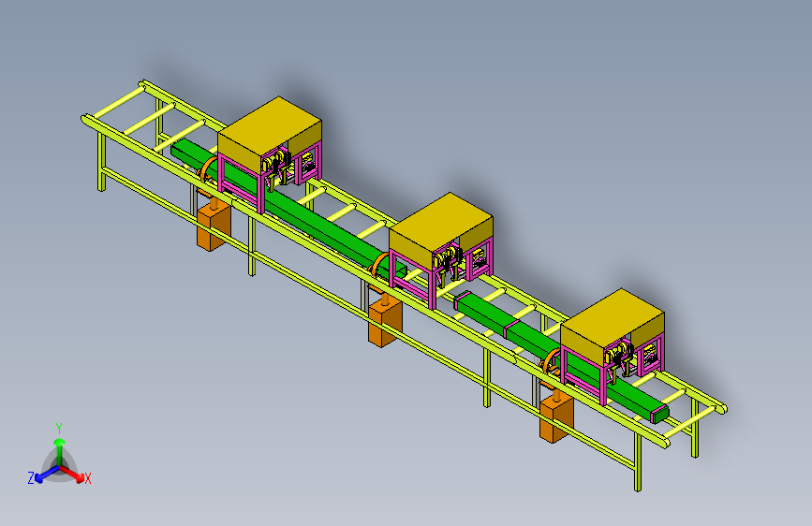
Task: Select the yellow housing of the leftmost station
Action: pyautogui.click(x=270, y=138)
